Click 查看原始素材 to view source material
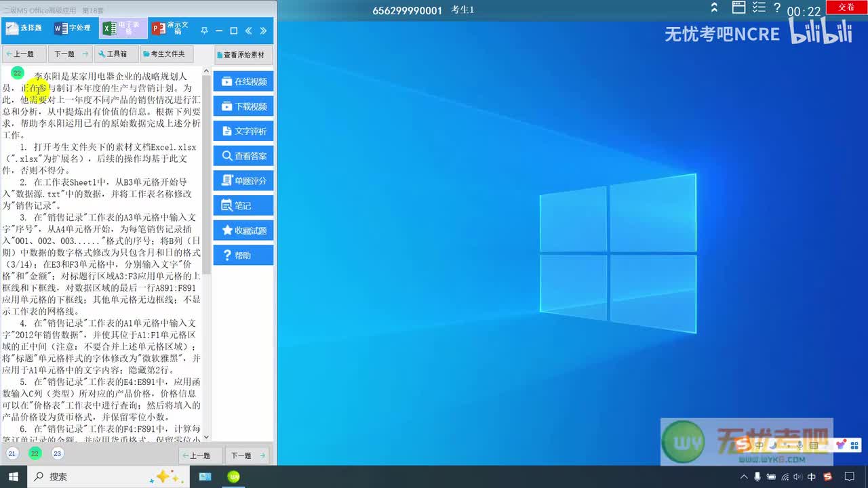Image resolution: width=868 pixels, height=488 pixels. (243, 55)
